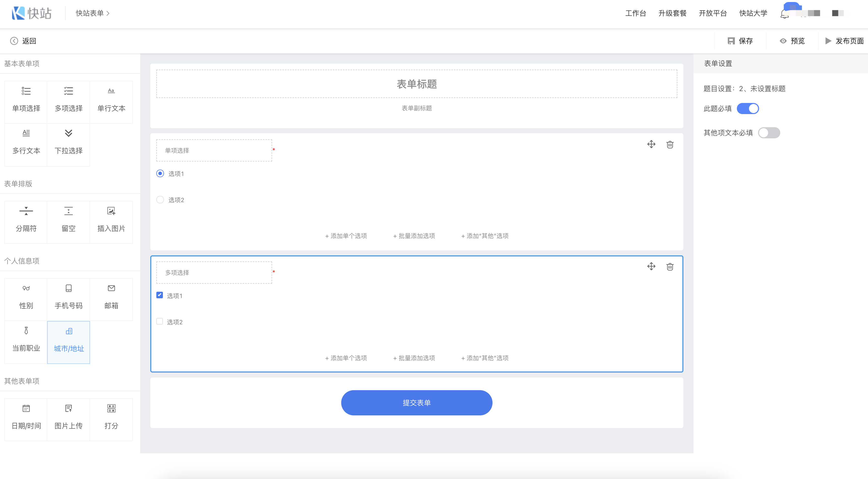Open 快站大学 in top navigation
The height and width of the screenshot is (479, 868).
[753, 13]
